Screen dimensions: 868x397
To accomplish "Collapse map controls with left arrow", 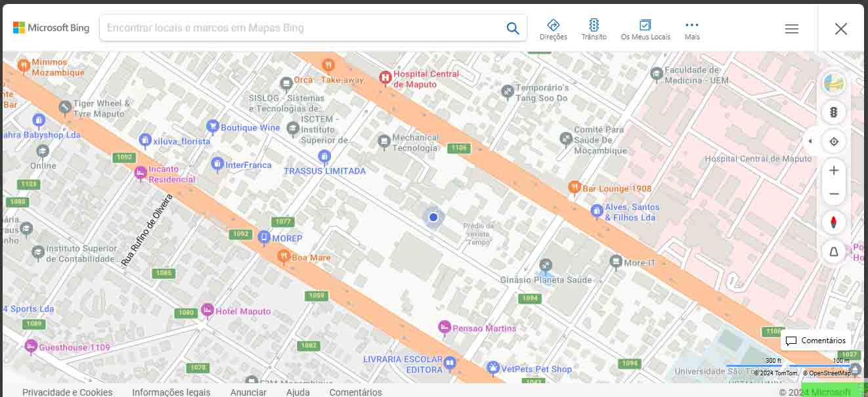I will point(810,142).
